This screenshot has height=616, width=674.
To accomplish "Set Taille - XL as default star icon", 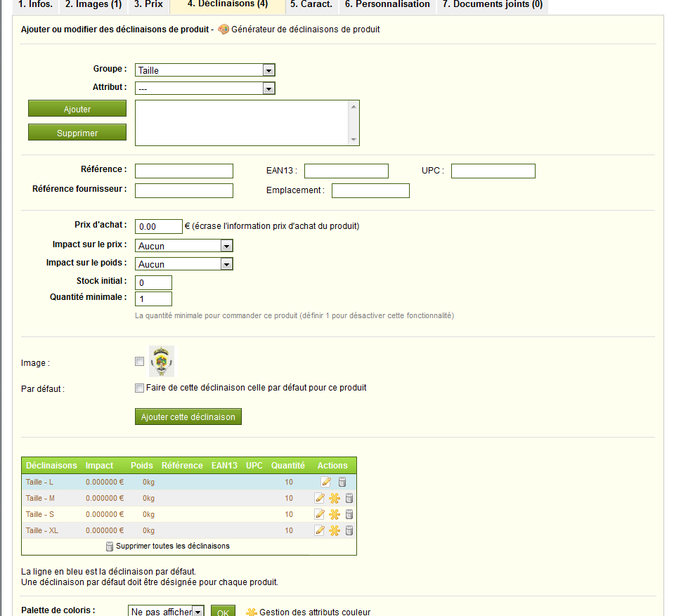I will click(x=335, y=530).
